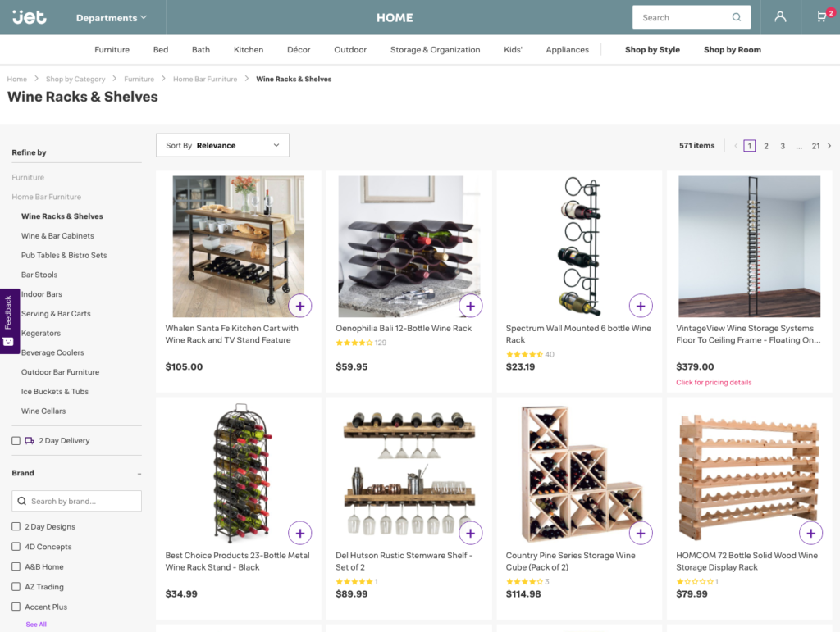Open the Kitchen menu
Viewport: 840px width, 632px height.
249,50
